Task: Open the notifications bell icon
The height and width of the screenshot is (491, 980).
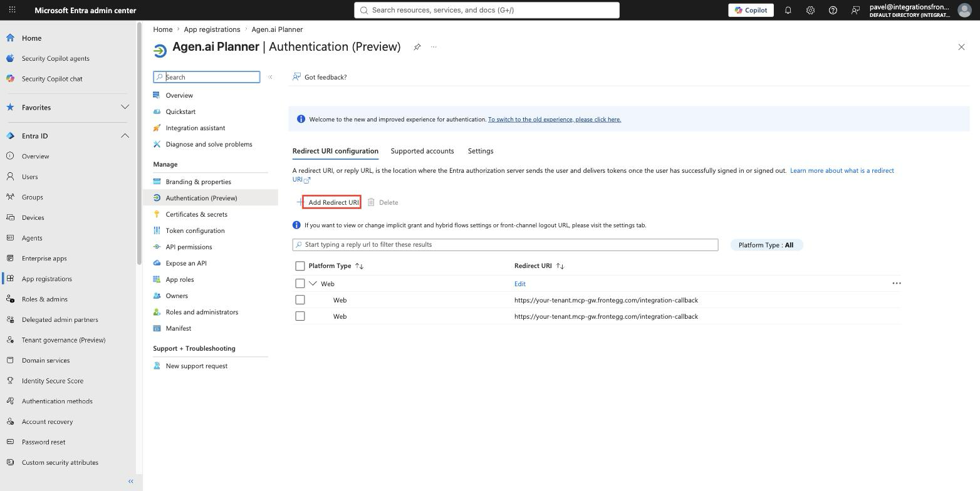Action: click(x=788, y=10)
